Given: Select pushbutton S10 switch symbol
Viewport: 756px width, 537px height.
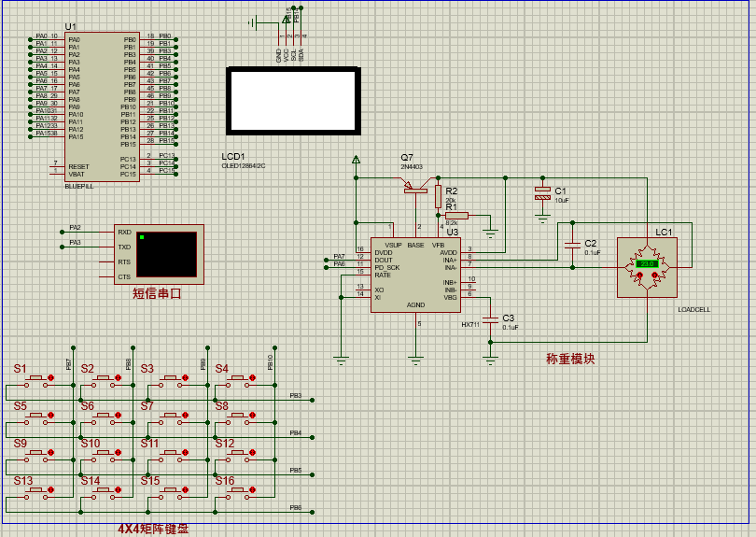Looking at the screenshot, I should 104,456.
